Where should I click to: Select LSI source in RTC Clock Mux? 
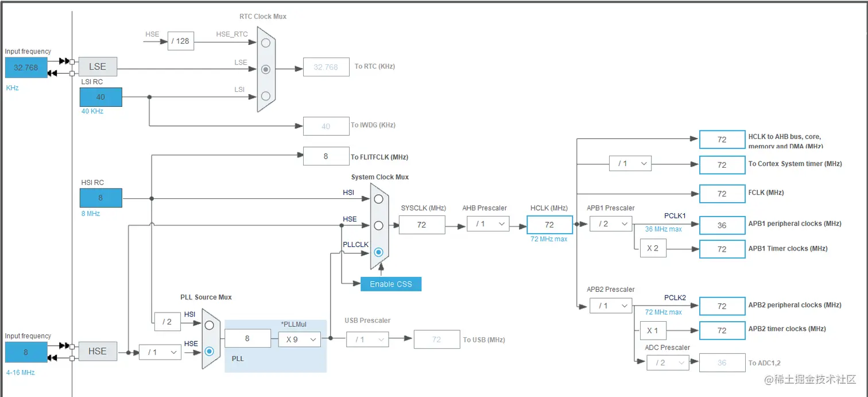point(265,95)
